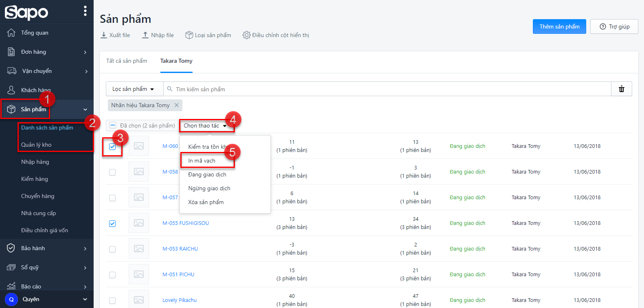Open the Chọn thao tác dropdown

[x=205, y=125]
